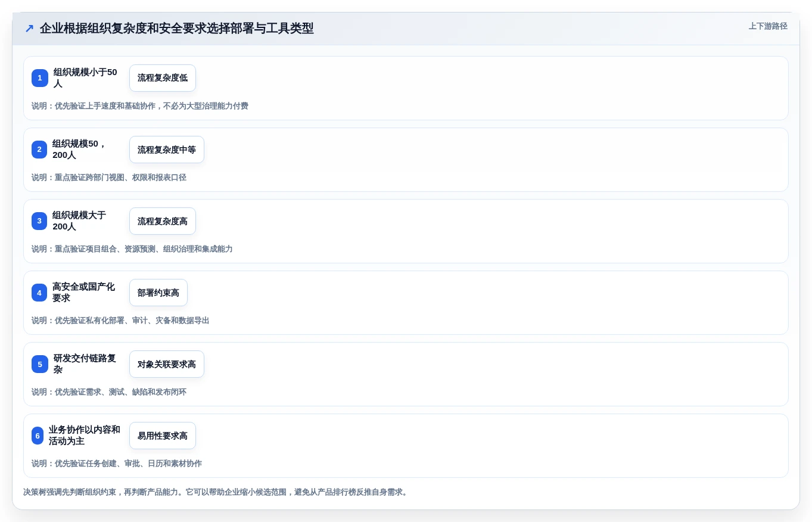The width and height of the screenshot is (812, 522).
Task: Click the 部署约束高 tag
Action: 158,293
